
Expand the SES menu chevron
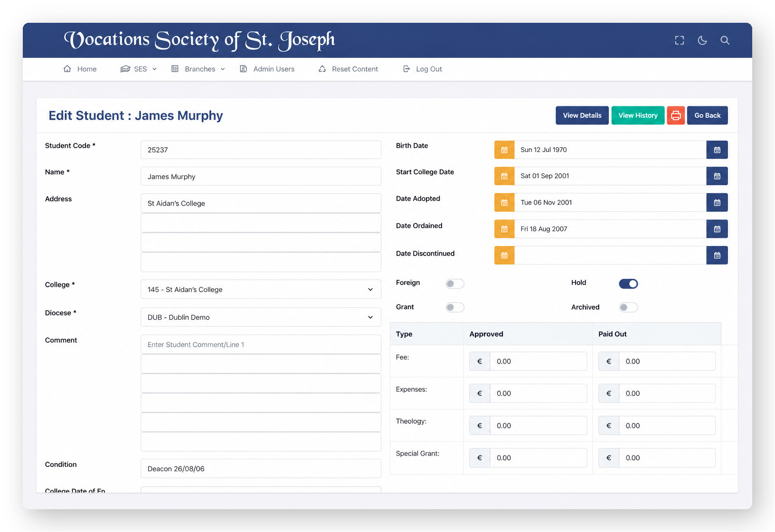(154, 69)
